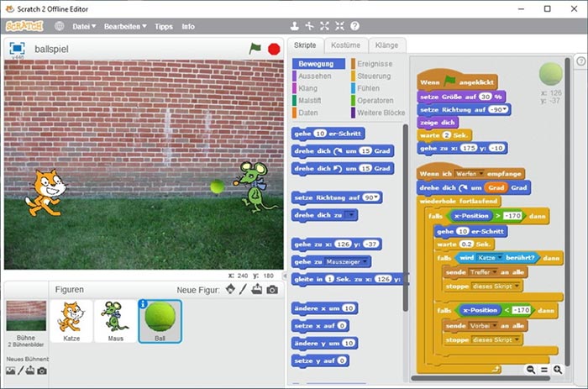Open target dropdown in drehe dich zu block
The height and width of the screenshot is (389, 588).
350,215
